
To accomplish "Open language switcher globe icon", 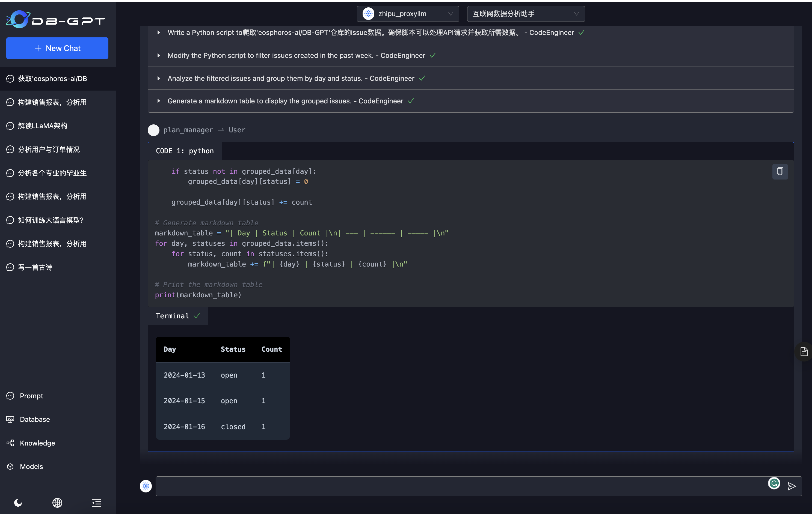I will coord(57,503).
